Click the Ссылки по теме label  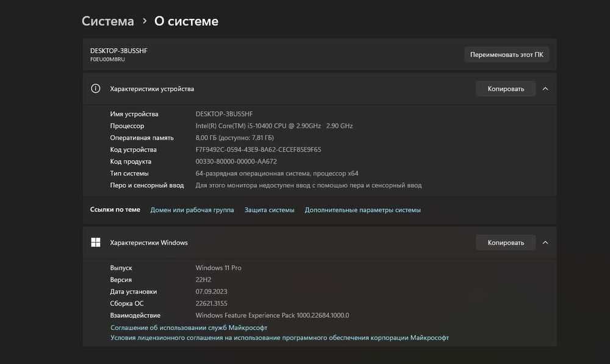[115, 209]
